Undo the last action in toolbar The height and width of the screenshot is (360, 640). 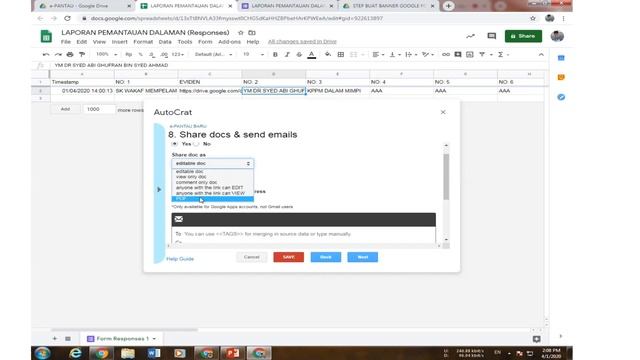point(46,54)
